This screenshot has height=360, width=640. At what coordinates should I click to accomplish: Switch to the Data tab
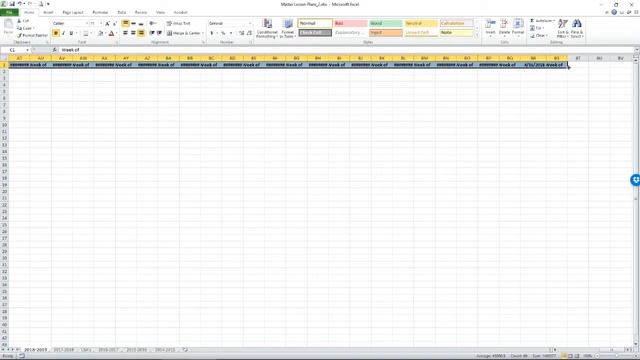(x=122, y=12)
